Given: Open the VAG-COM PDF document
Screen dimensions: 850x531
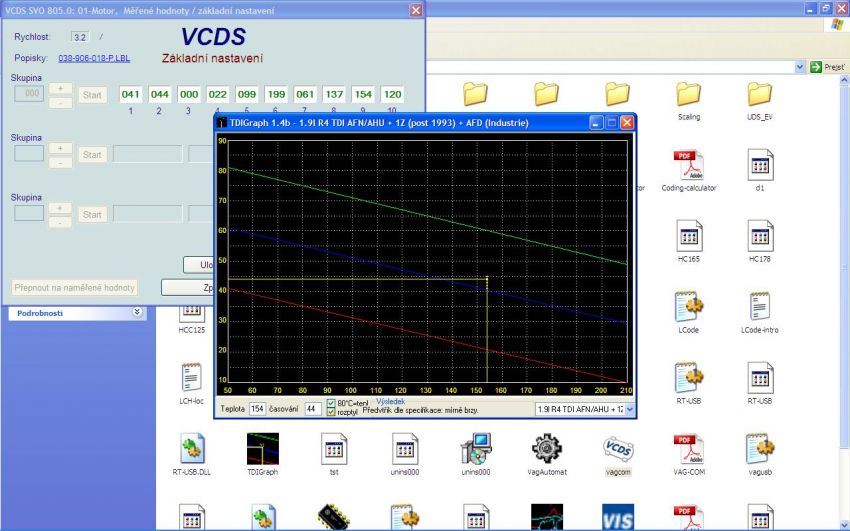Looking at the screenshot, I should click(x=688, y=449).
